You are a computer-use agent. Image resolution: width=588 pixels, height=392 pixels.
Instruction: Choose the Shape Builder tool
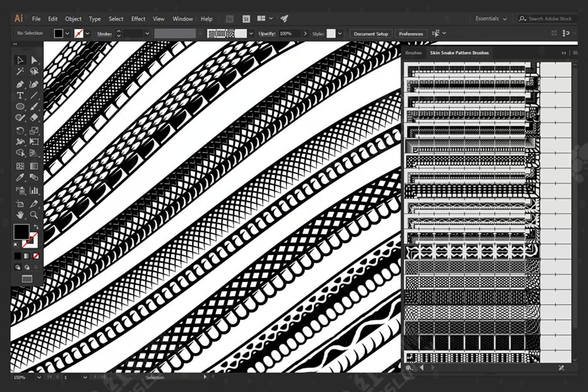[x=20, y=153]
